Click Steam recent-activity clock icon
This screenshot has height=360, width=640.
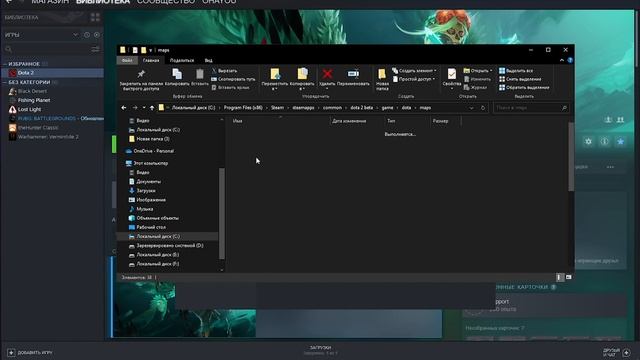pos(87,35)
